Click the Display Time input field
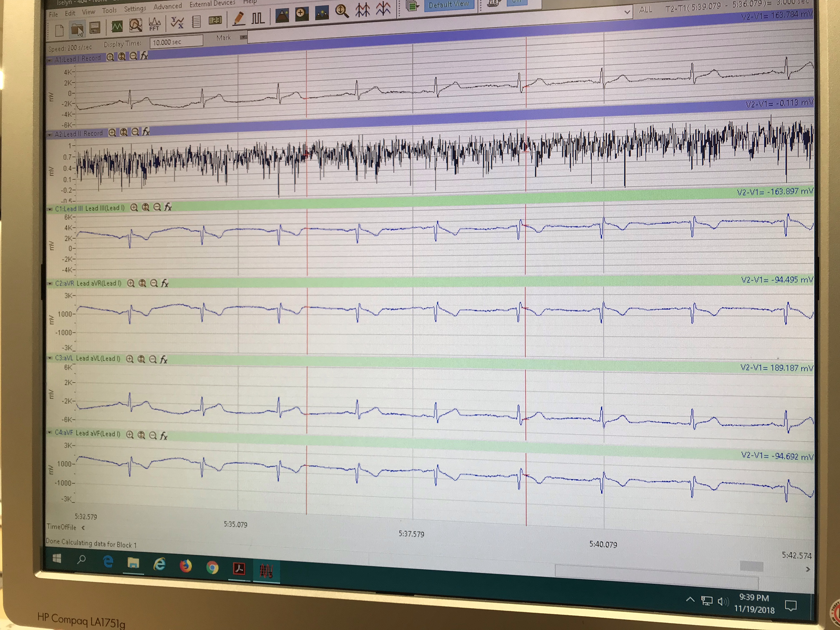Viewport: 840px width, 630px height. pyautogui.click(x=176, y=41)
